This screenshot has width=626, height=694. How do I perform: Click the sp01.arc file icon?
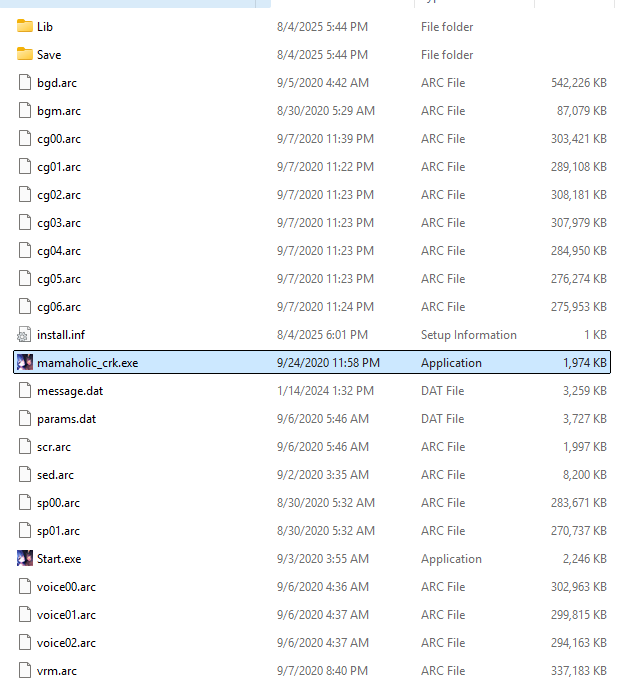point(25,531)
